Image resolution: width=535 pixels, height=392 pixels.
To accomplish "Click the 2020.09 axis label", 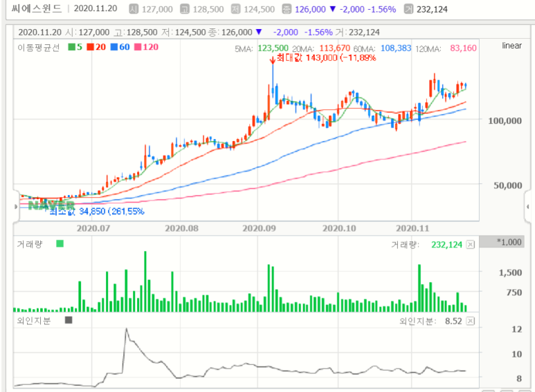I will click(259, 228).
